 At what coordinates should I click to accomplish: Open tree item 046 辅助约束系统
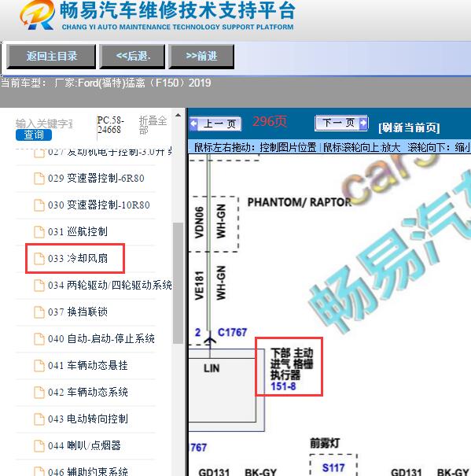[88, 471]
